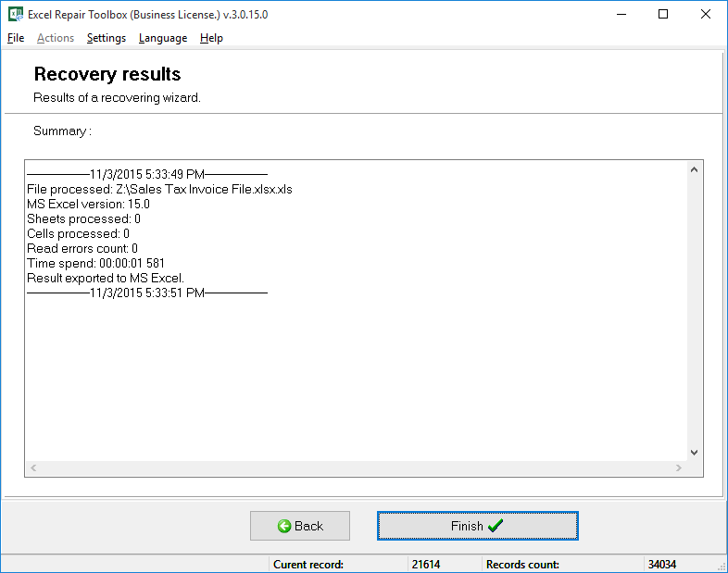Image resolution: width=728 pixels, height=573 pixels.
Task: Open the Language menu
Action: click(163, 38)
